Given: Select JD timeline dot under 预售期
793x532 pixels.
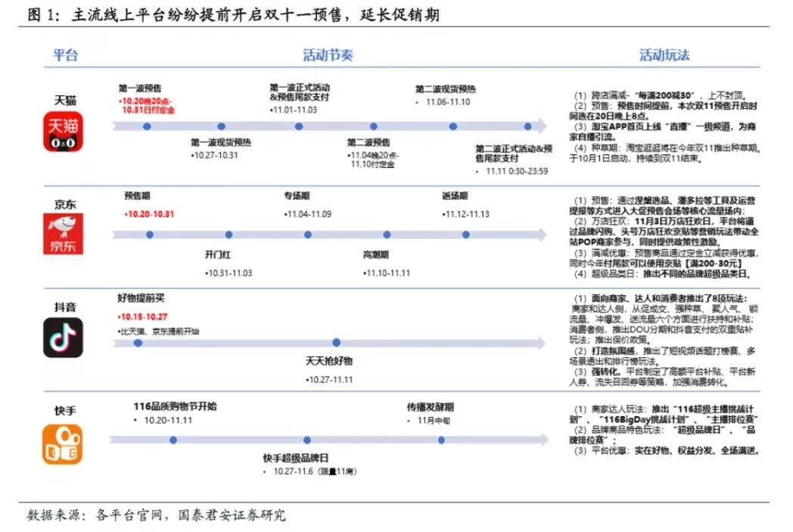Looking at the screenshot, I should (150, 235).
